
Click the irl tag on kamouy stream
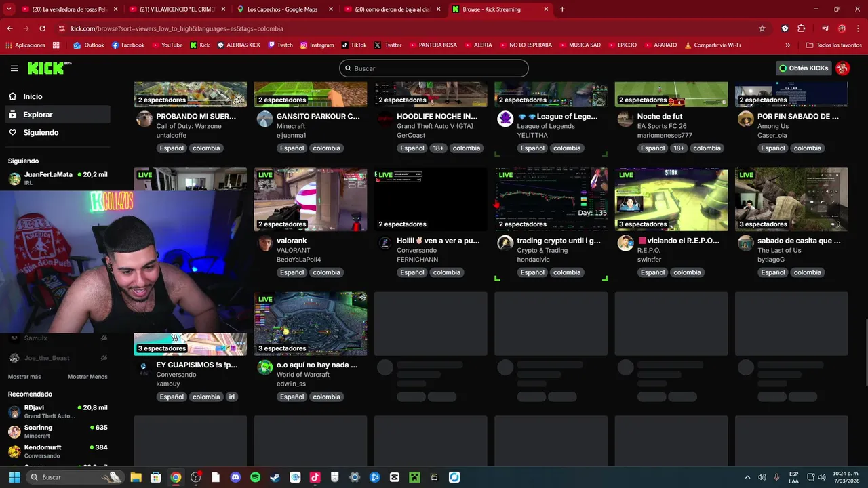231,397
